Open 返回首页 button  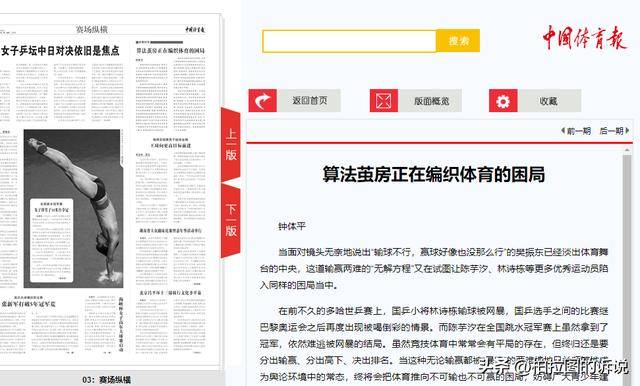[309, 100]
